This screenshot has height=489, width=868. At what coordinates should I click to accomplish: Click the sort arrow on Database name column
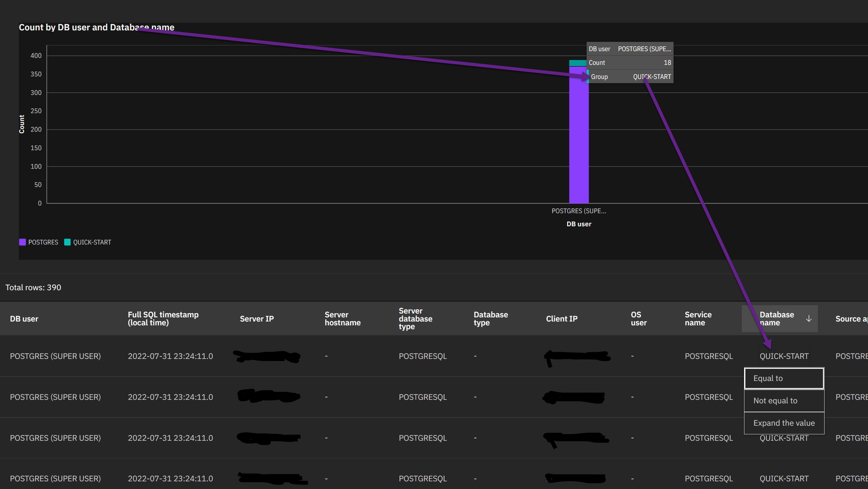[x=808, y=319]
